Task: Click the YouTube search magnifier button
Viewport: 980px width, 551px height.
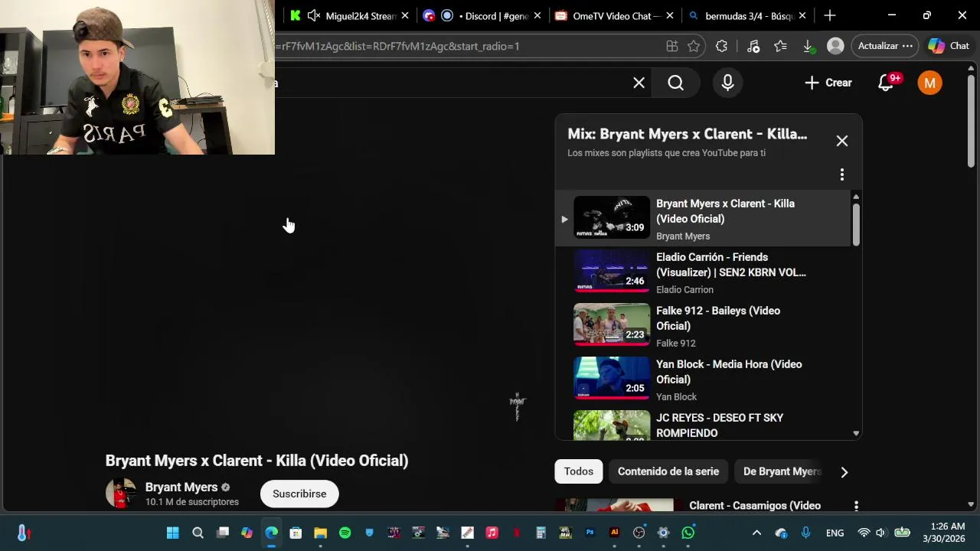Action: click(x=675, y=83)
